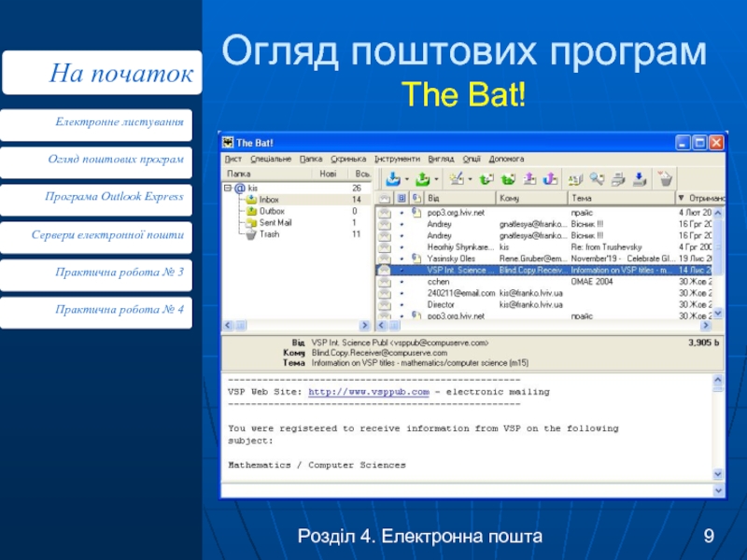Click message list horizontal scroll right arrow

706,325
